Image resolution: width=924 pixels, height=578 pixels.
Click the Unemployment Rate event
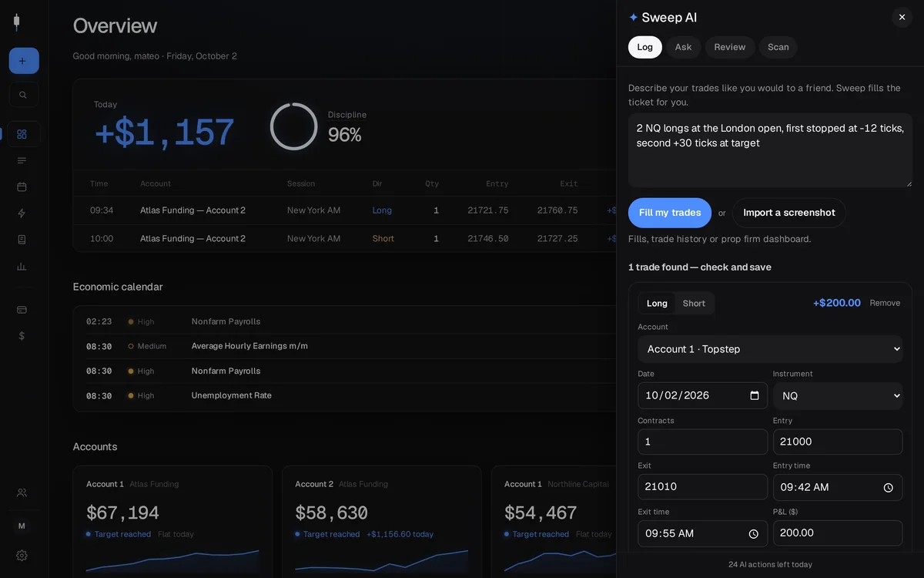[345, 395]
